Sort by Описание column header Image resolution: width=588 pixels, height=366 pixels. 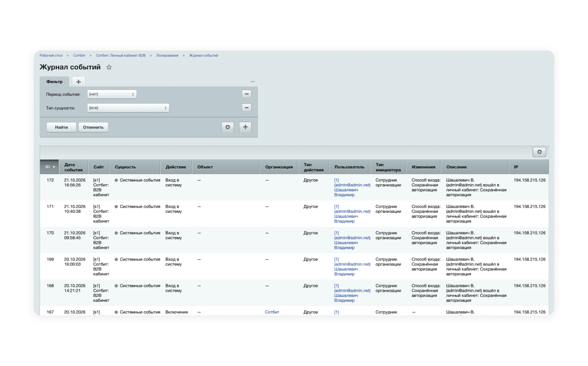(475, 167)
